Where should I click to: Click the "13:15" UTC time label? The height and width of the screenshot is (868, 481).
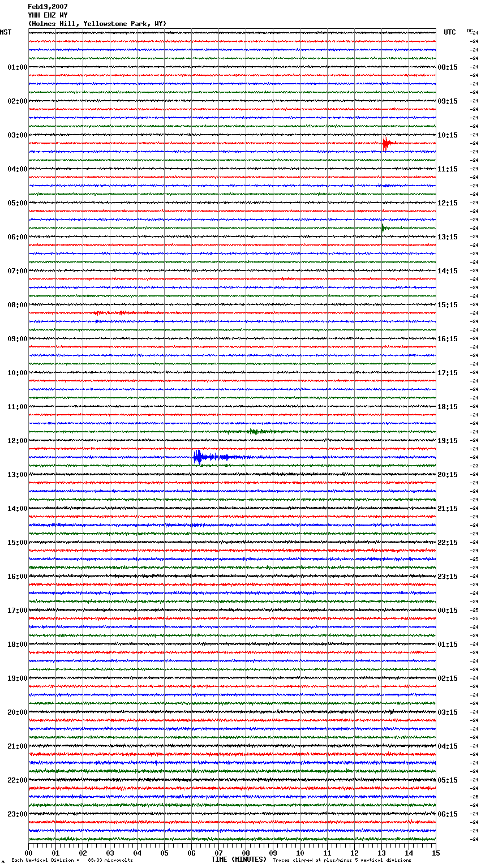(x=448, y=237)
